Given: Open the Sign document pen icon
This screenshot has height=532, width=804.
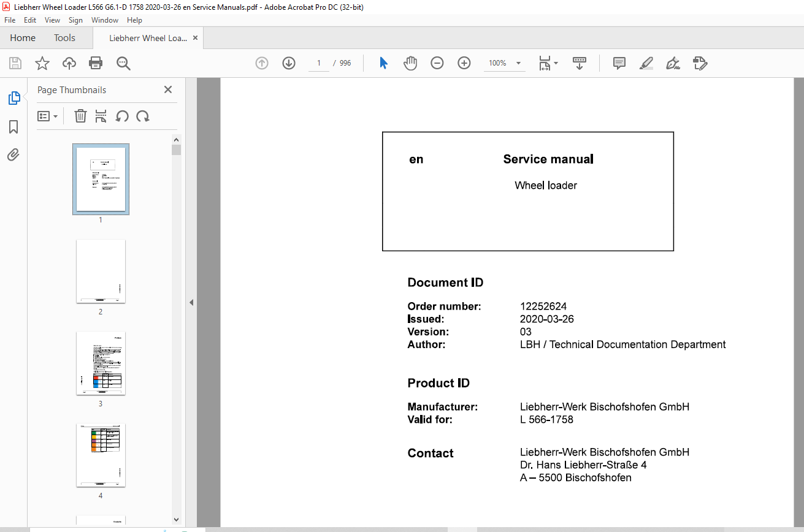Looking at the screenshot, I should (x=673, y=63).
